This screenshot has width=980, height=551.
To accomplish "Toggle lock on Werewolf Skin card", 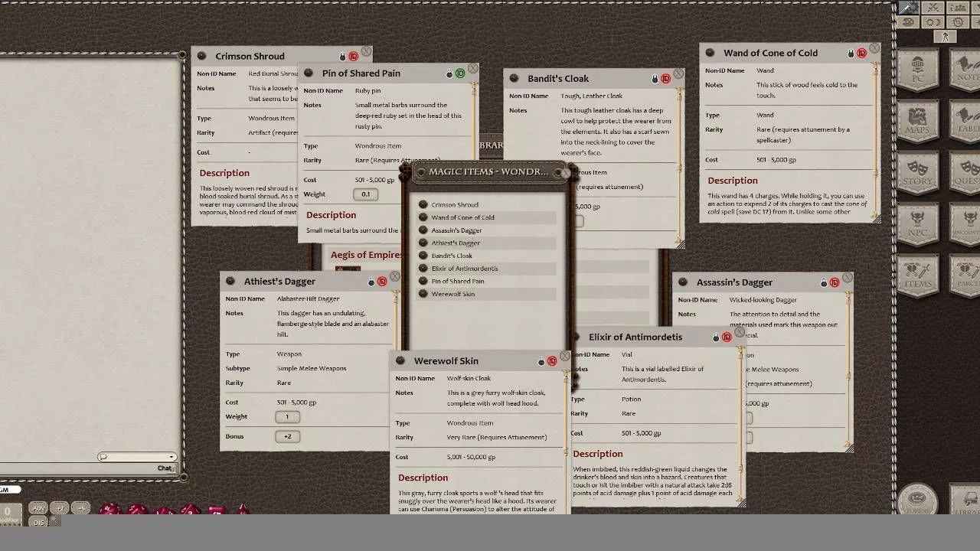I will click(x=541, y=361).
